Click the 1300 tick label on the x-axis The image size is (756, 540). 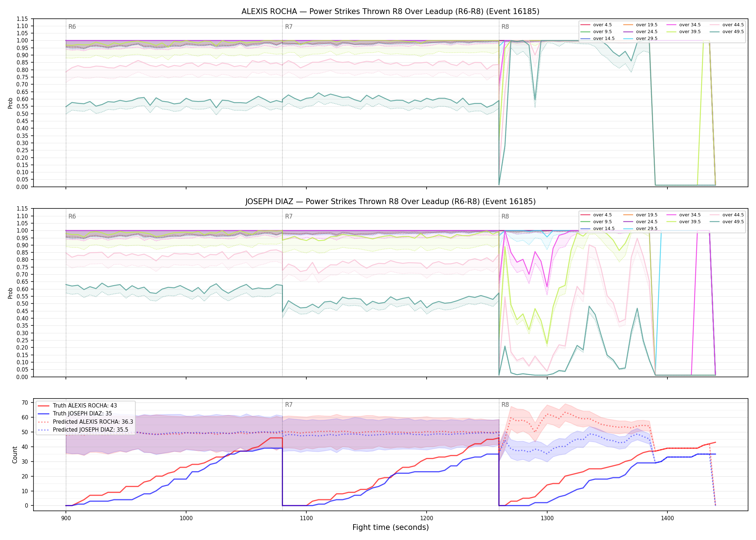(x=547, y=518)
